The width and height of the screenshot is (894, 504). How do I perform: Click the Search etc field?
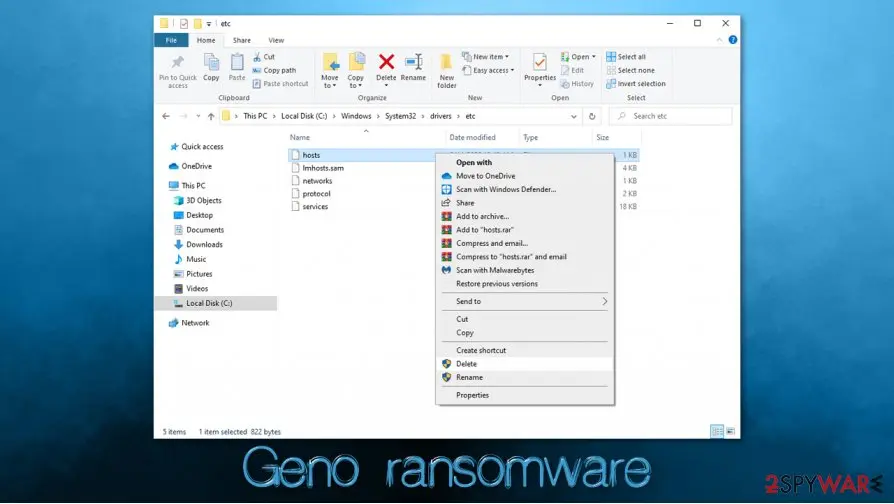tap(670, 116)
